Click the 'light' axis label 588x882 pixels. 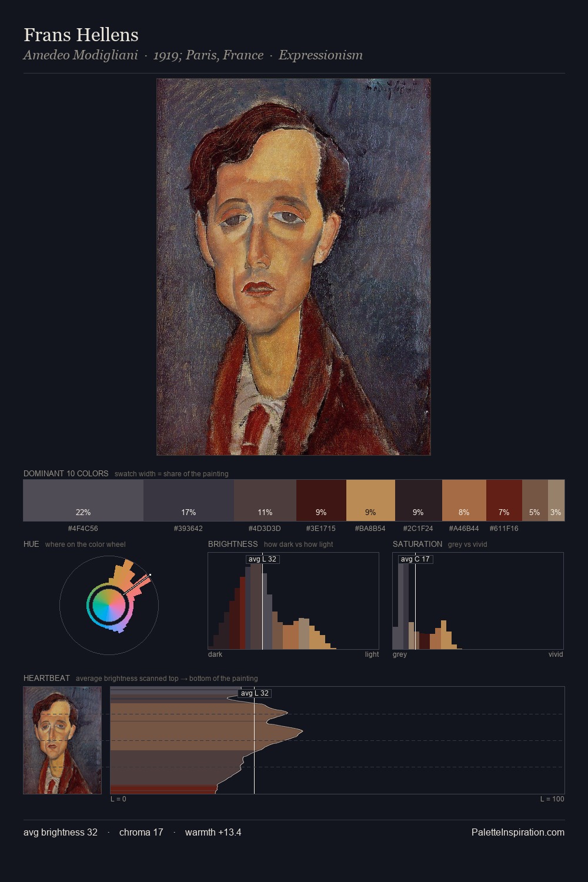(x=372, y=654)
